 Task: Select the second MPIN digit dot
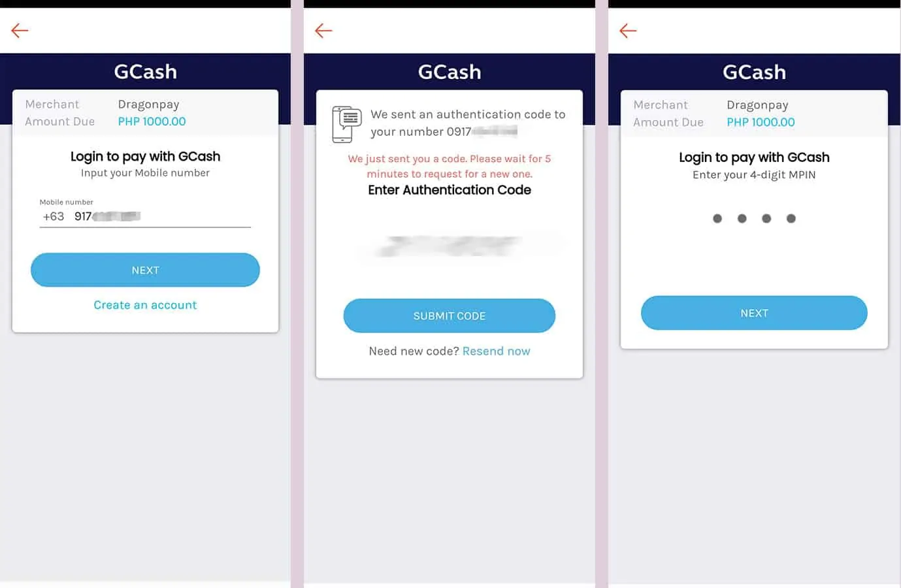tap(742, 218)
